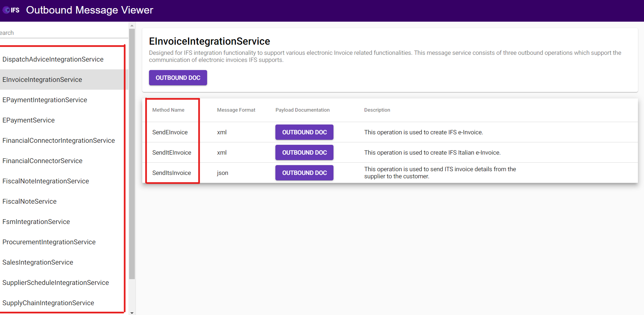
Task: Open OUTBOUND DOC for SendItsInvoice
Action: pyautogui.click(x=304, y=173)
